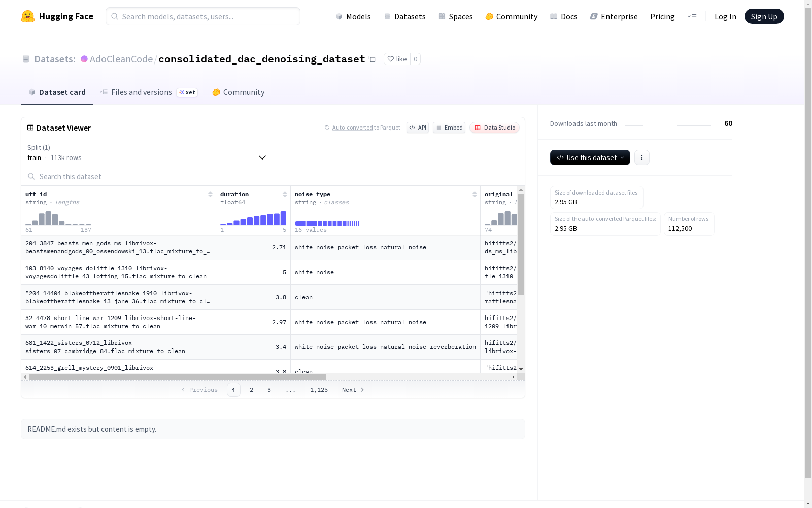Image resolution: width=812 pixels, height=508 pixels.
Task: Go to page 2 of the table
Action: 251,390
